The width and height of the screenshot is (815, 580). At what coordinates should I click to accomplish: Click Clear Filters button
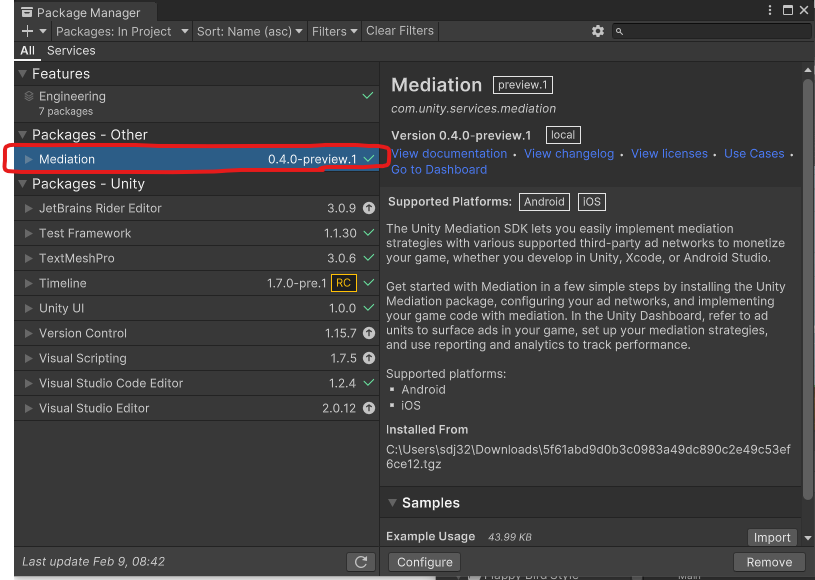[x=400, y=31]
